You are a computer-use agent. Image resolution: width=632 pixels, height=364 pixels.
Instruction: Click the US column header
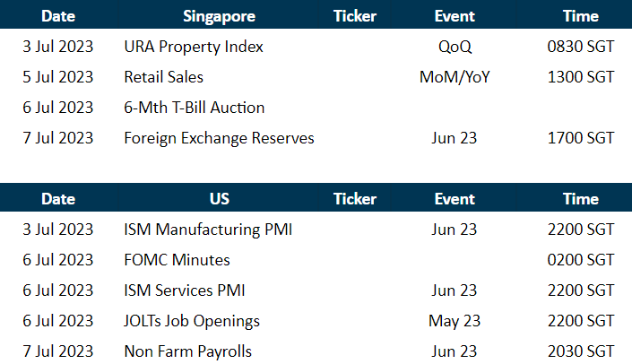pyautogui.click(x=219, y=199)
